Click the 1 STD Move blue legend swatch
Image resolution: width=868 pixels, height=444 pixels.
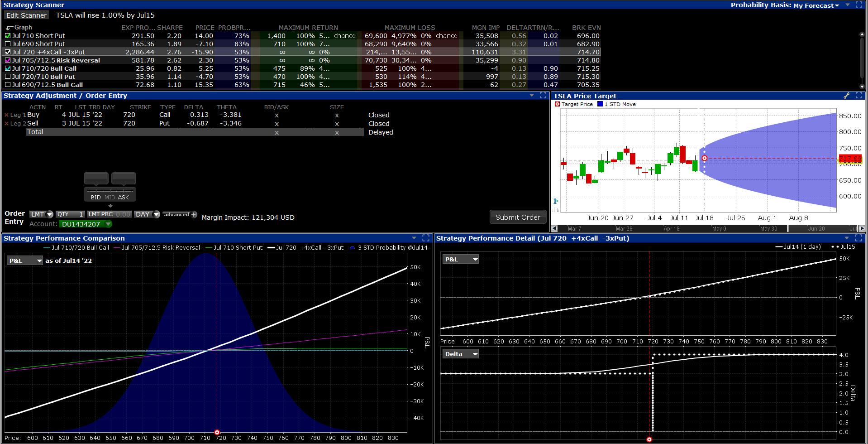(600, 104)
